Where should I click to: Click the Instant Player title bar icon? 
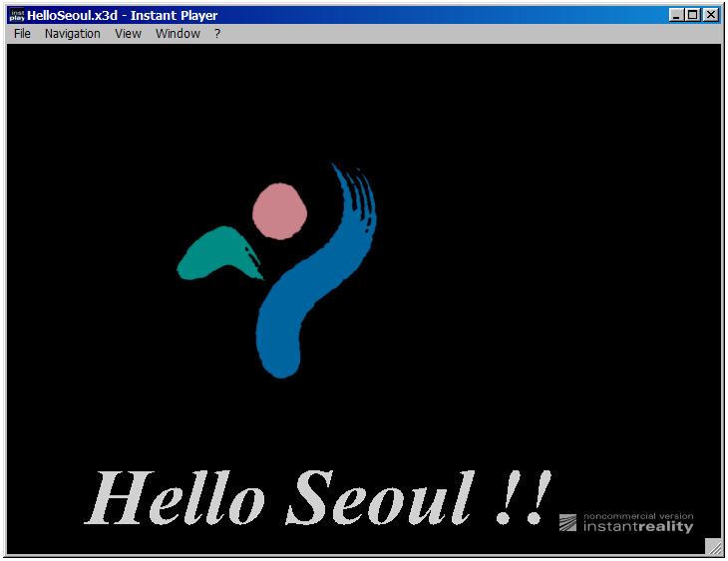point(17,15)
